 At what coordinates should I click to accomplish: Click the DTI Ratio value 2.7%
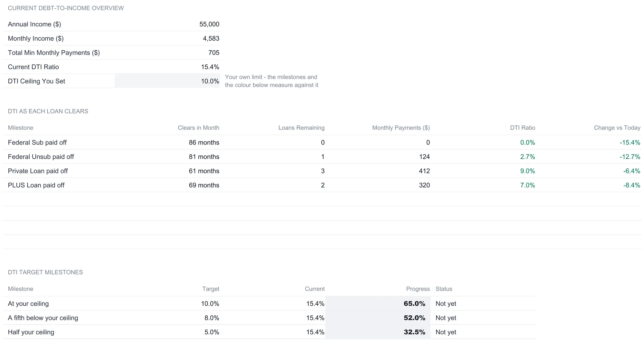coord(527,156)
